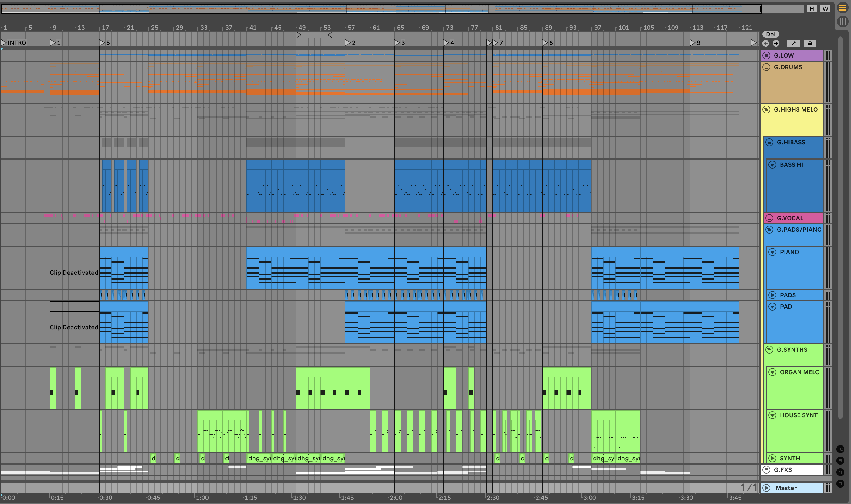This screenshot has height=504, width=851.
Task: Jump to previous locator arrow
Action: [x=766, y=43]
